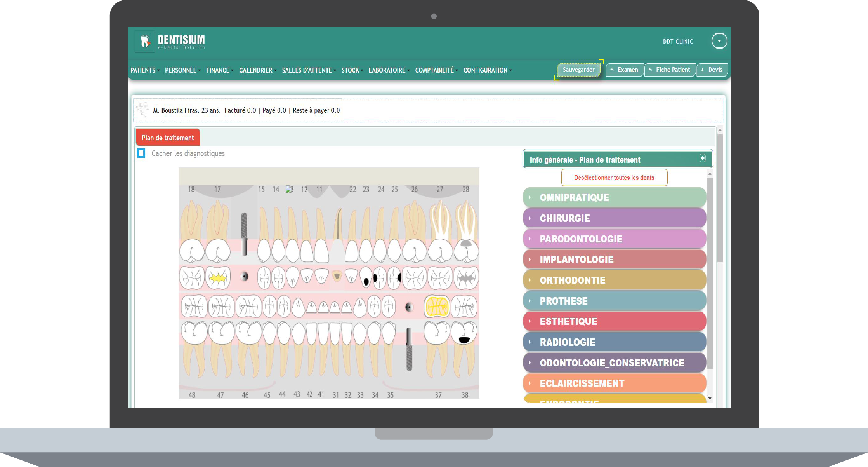This screenshot has width=868, height=467.
Task: Select the lower implant screw near tooth 36
Action: pos(409,349)
